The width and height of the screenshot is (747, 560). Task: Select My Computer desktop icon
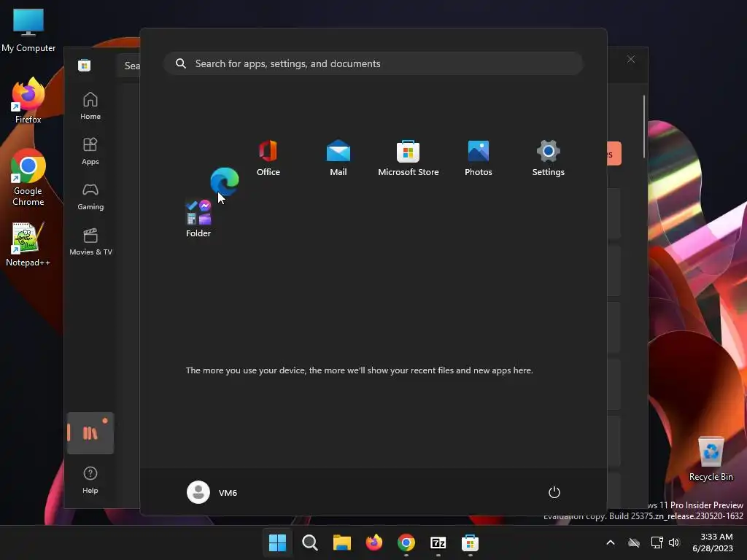(x=28, y=31)
